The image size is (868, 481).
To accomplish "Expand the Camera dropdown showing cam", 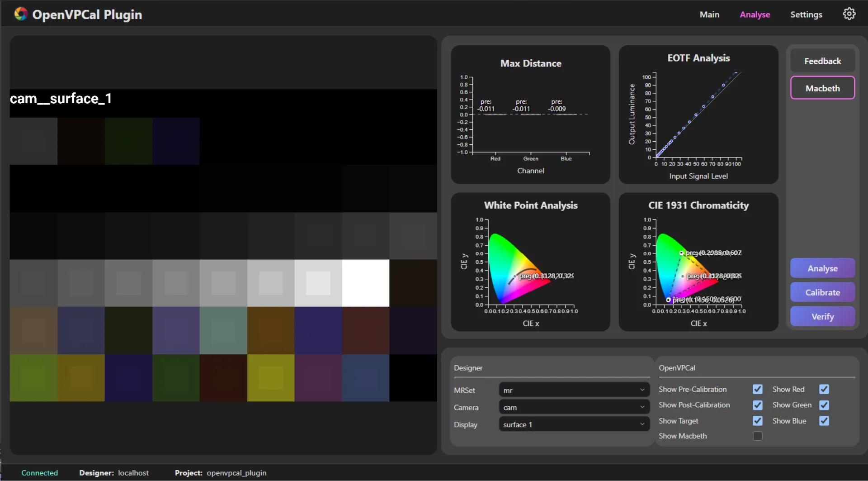I will pyautogui.click(x=573, y=406).
